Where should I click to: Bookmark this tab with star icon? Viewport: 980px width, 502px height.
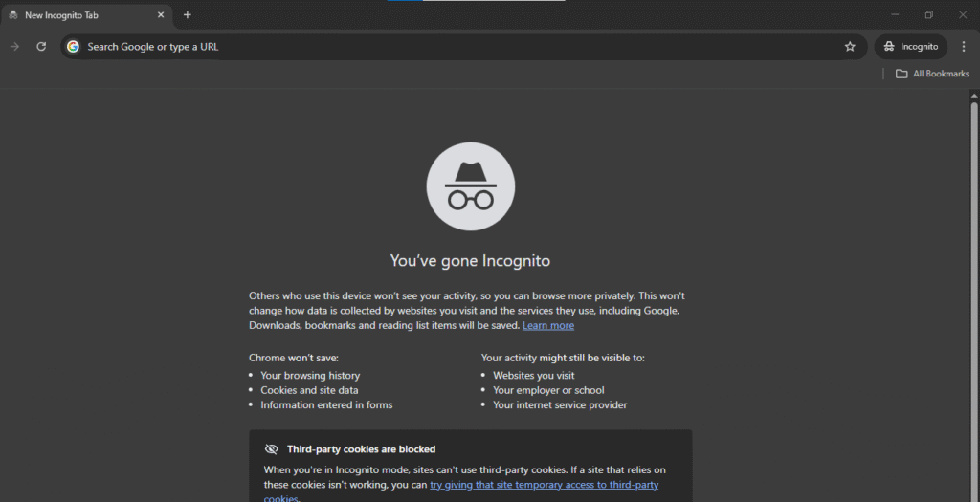tap(850, 47)
